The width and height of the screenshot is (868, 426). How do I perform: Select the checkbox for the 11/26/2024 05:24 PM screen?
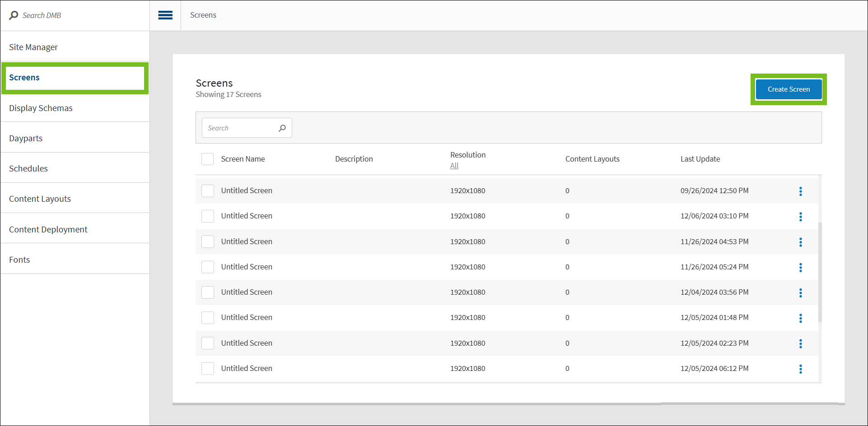coord(207,267)
